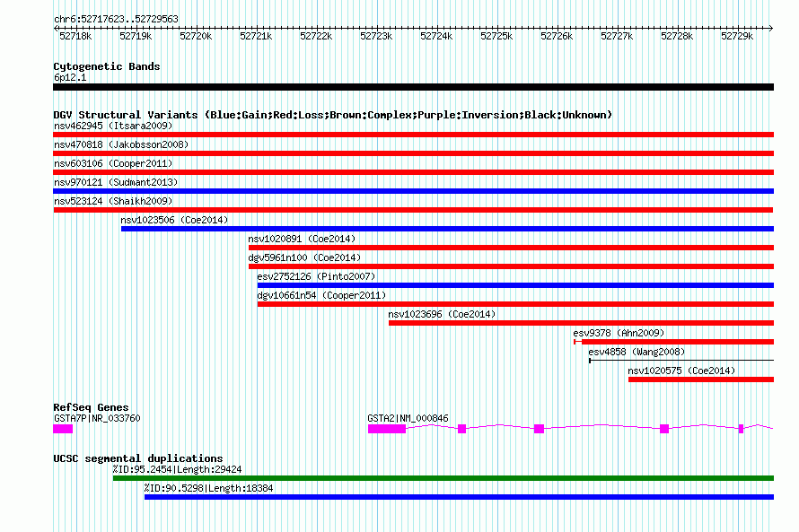Image resolution: width=799 pixels, height=532 pixels.
Task: Open the GSTA7P|NR_033760 gene label
Action: (x=97, y=418)
